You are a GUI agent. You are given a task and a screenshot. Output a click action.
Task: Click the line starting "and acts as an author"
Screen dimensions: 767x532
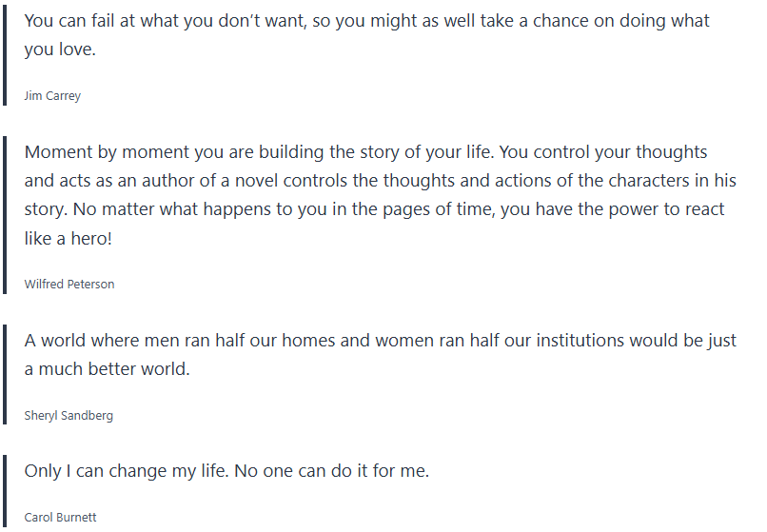[x=380, y=181]
